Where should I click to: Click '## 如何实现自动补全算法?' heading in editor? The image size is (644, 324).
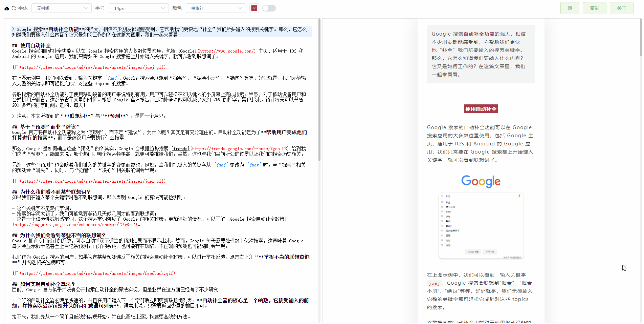coord(43,284)
